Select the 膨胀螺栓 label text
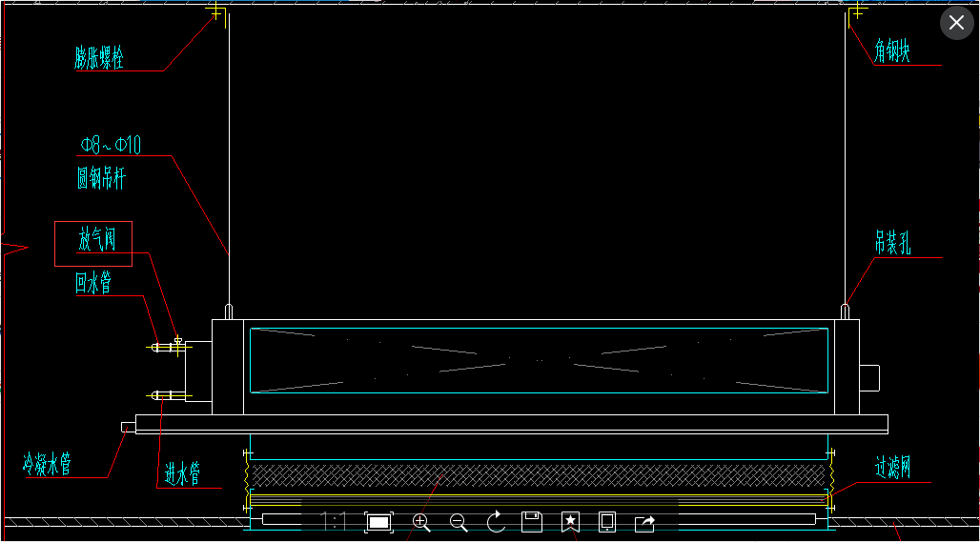The image size is (980, 542). (100, 59)
